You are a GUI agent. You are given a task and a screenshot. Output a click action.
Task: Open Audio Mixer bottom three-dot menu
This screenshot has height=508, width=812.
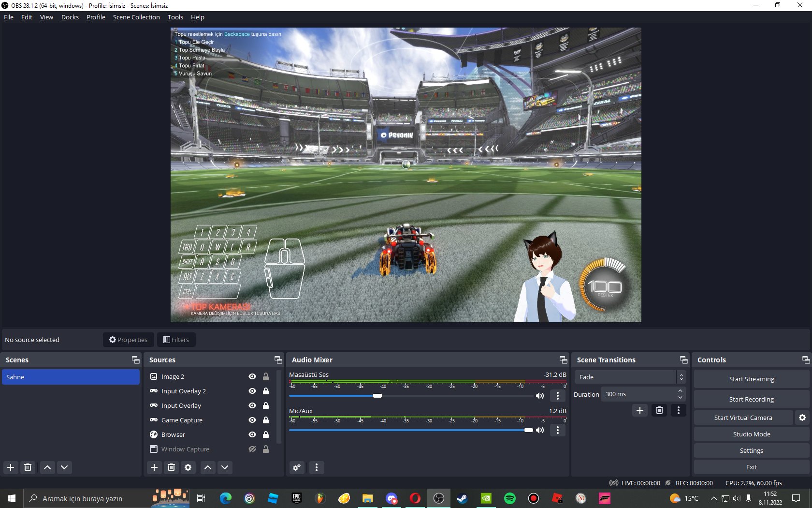click(x=317, y=467)
